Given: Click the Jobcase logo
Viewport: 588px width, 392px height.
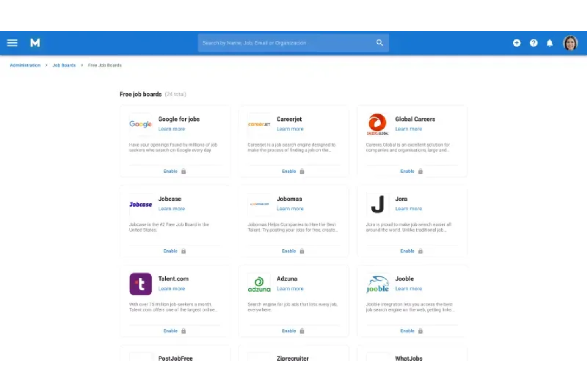Looking at the screenshot, I should (x=140, y=204).
